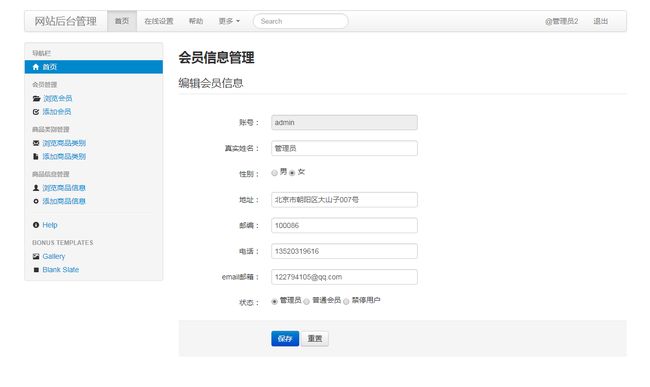Click the 导航栏 sidebar header

coord(41,53)
